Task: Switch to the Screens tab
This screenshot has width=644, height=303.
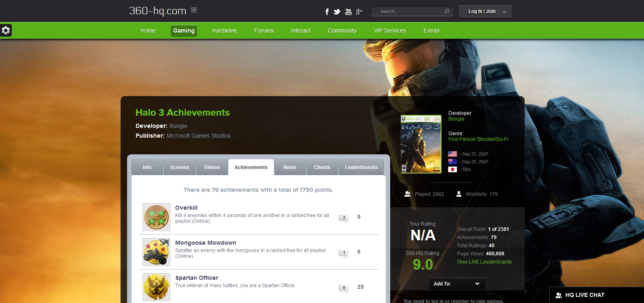Action: tap(180, 167)
